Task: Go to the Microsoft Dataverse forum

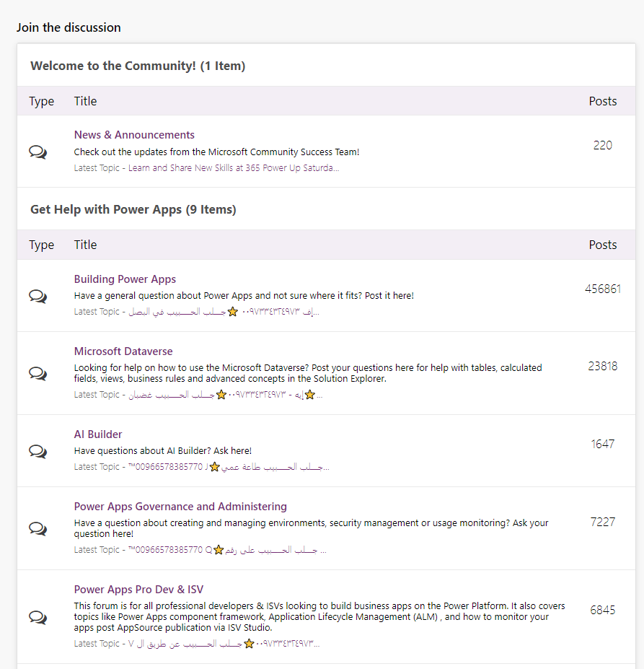Action: tap(123, 351)
